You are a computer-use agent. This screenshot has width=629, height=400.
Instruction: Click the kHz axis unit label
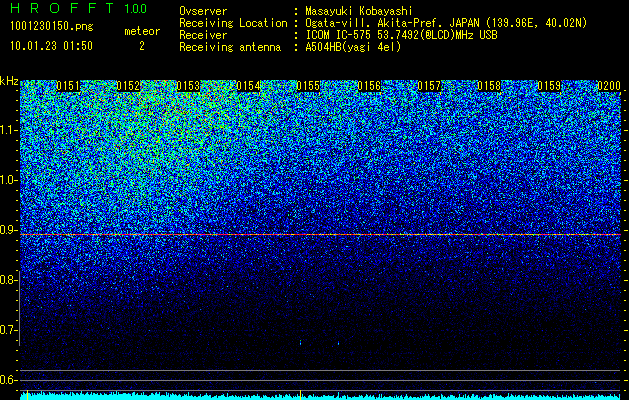[x=9, y=81]
